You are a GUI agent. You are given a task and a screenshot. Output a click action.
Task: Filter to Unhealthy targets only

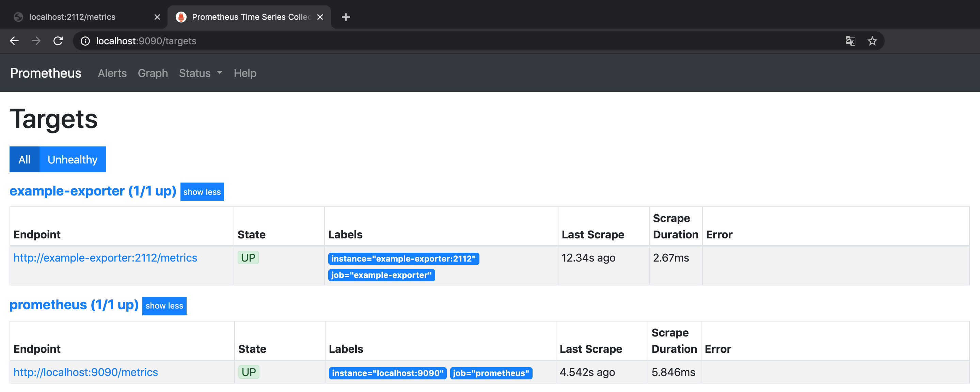(x=73, y=159)
